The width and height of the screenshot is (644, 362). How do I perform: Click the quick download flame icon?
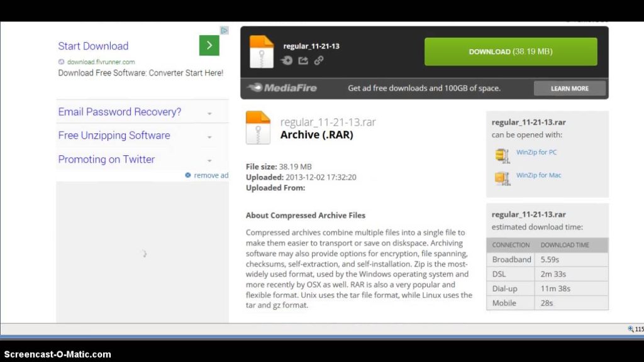287,61
